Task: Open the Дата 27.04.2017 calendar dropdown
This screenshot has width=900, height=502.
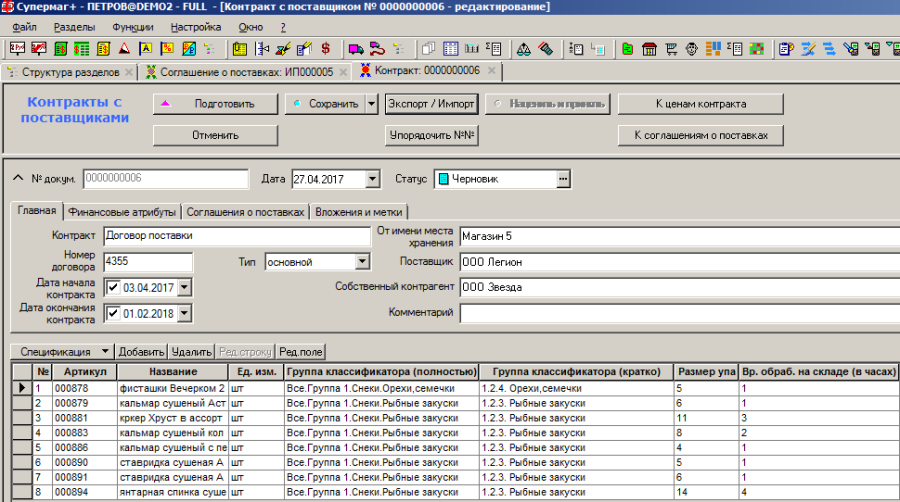Action: pos(373,179)
